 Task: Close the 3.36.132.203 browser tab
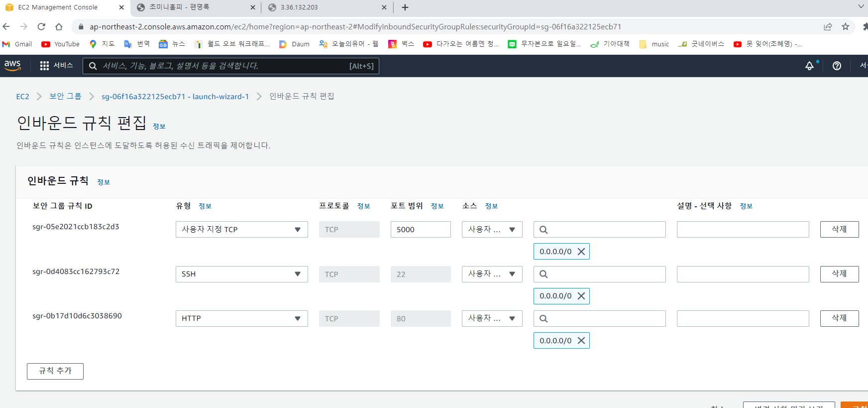pos(384,7)
